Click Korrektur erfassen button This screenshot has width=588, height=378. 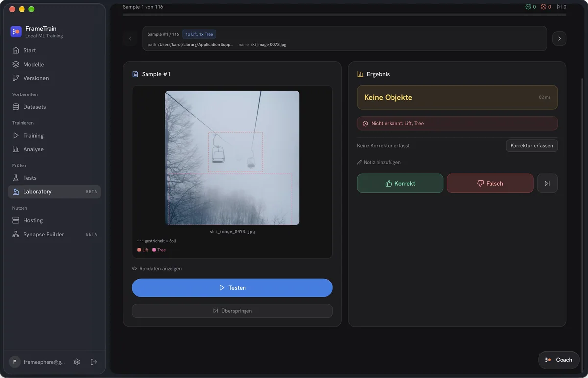[x=532, y=146]
